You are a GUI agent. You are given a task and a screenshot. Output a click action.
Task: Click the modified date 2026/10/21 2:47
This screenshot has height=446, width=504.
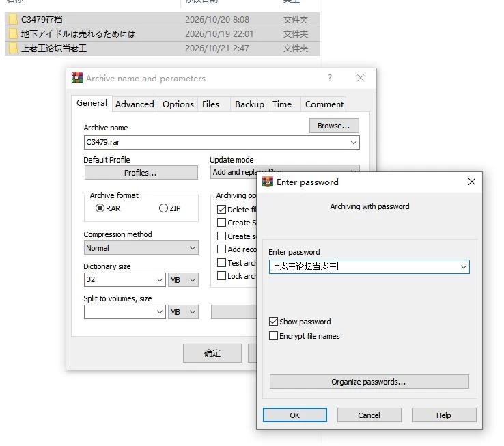tap(217, 48)
